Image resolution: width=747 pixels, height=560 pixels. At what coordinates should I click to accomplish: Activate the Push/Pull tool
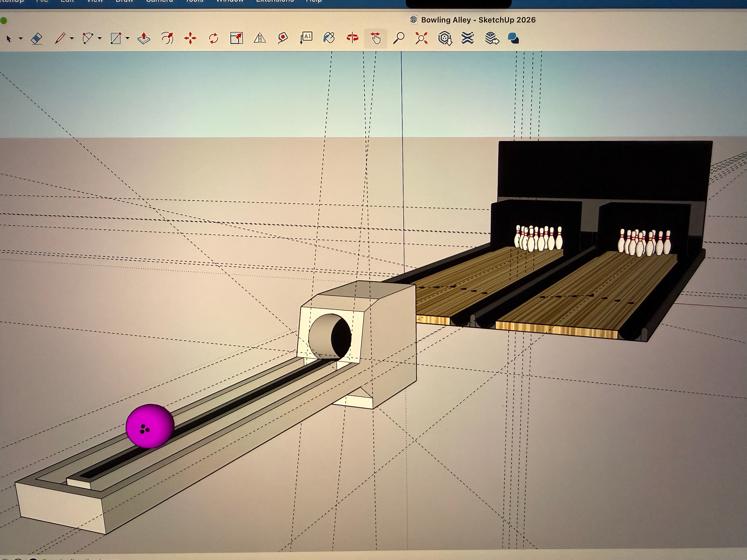click(144, 38)
